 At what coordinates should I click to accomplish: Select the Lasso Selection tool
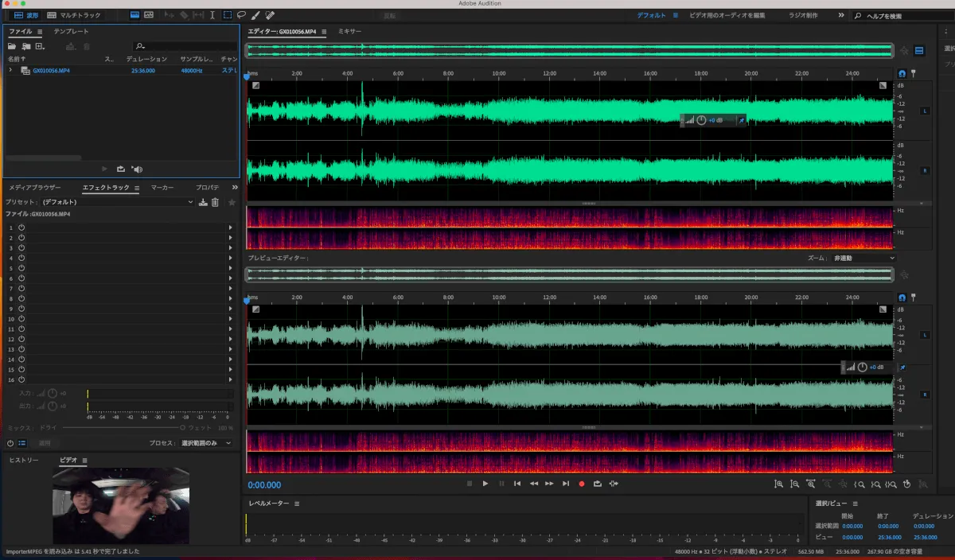[x=241, y=15]
